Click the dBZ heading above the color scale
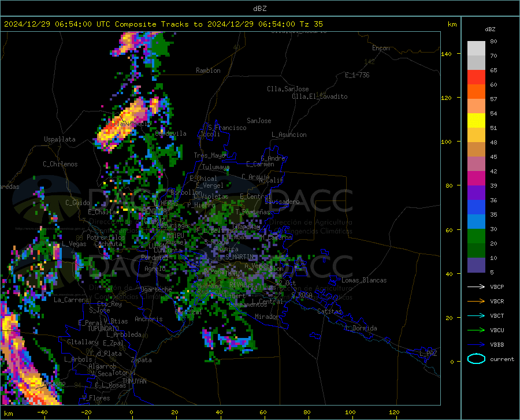 coord(490,29)
